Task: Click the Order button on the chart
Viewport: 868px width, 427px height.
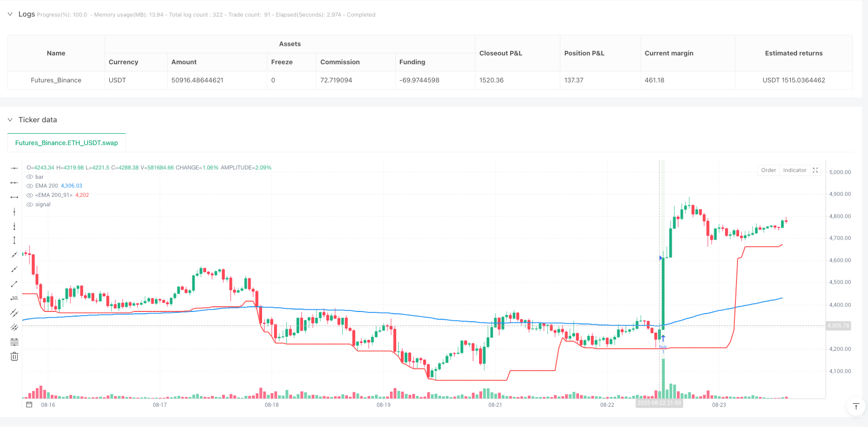Action: coord(769,170)
